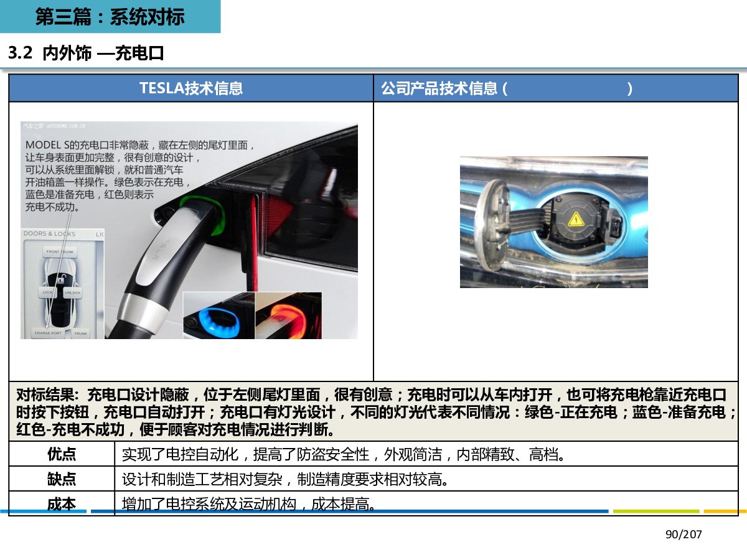Click the section banner '第三篇：系统对标'
This screenshot has width=747, height=560.
pos(110,17)
